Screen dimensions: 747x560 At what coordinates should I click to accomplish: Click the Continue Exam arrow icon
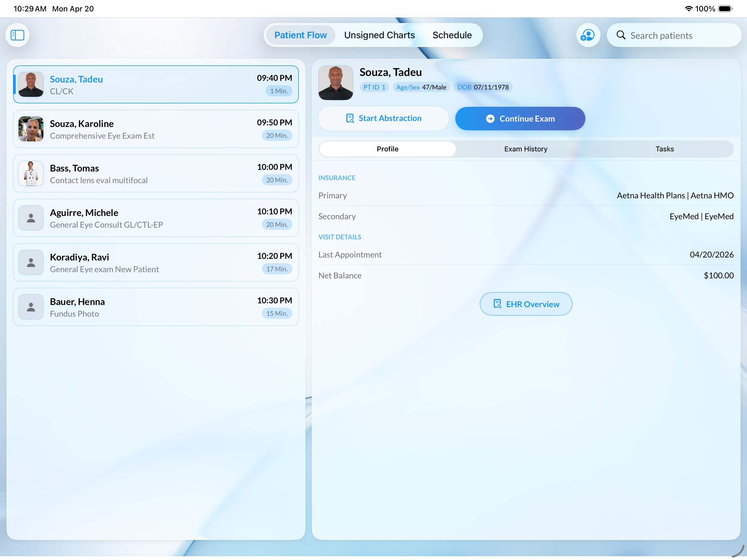(x=490, y=119)
